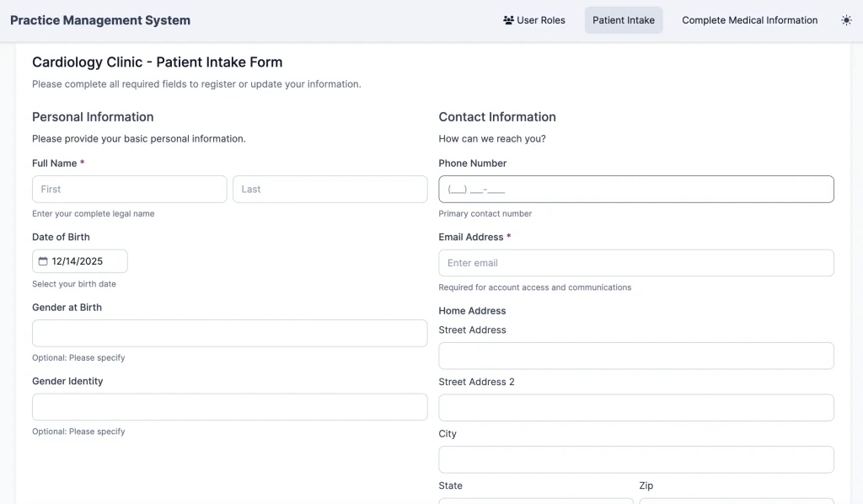This screenshot has width=863, height=504.
Task: Open the User Roles navigation item
Action: (x=534, y=19)
